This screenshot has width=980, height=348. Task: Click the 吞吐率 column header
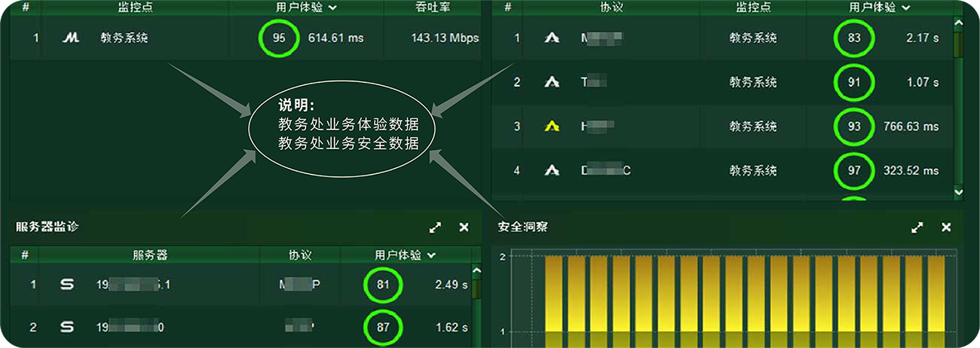[431, 8]
